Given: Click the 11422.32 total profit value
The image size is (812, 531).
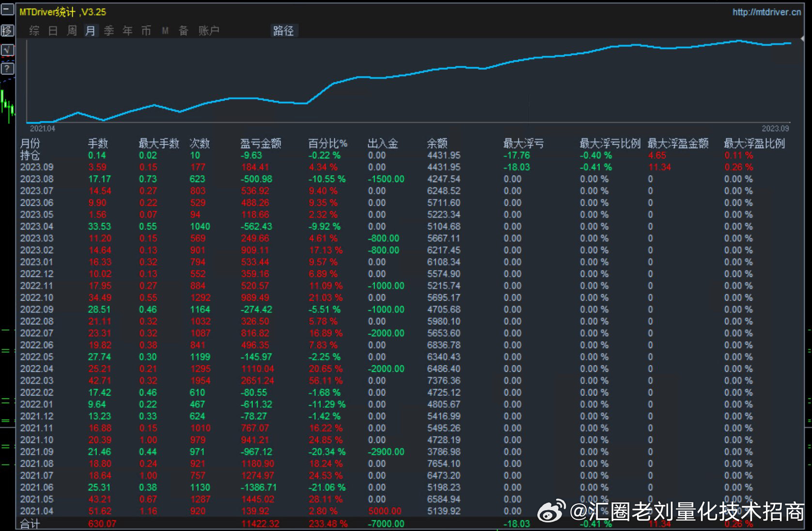Looking at the screenshot, I should point(260,524).
